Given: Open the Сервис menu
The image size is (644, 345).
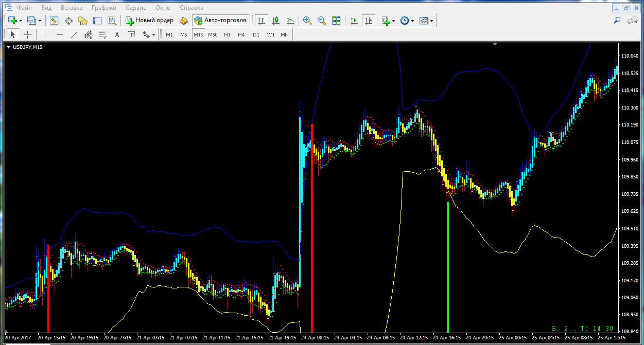Looking at the screenshot, I should pos(136,8).
